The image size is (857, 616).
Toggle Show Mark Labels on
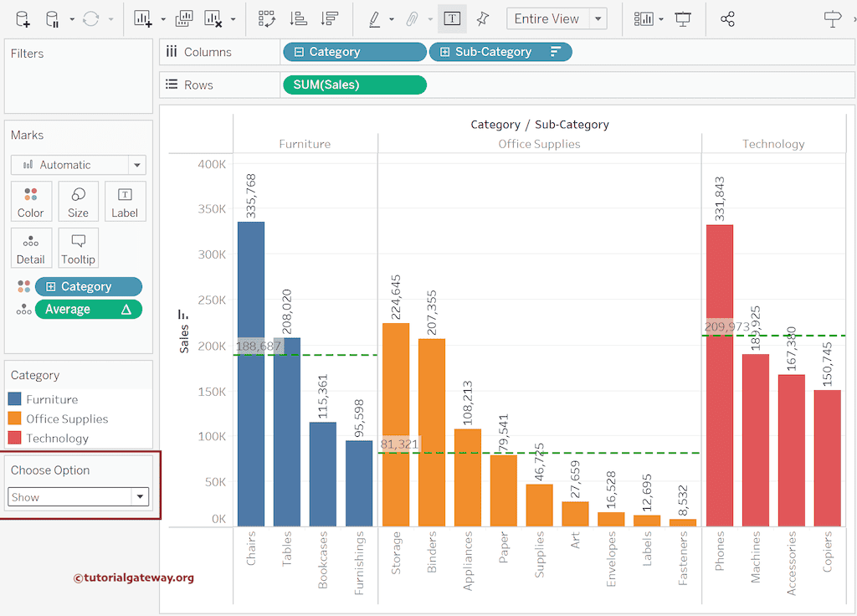pos(452,18)
